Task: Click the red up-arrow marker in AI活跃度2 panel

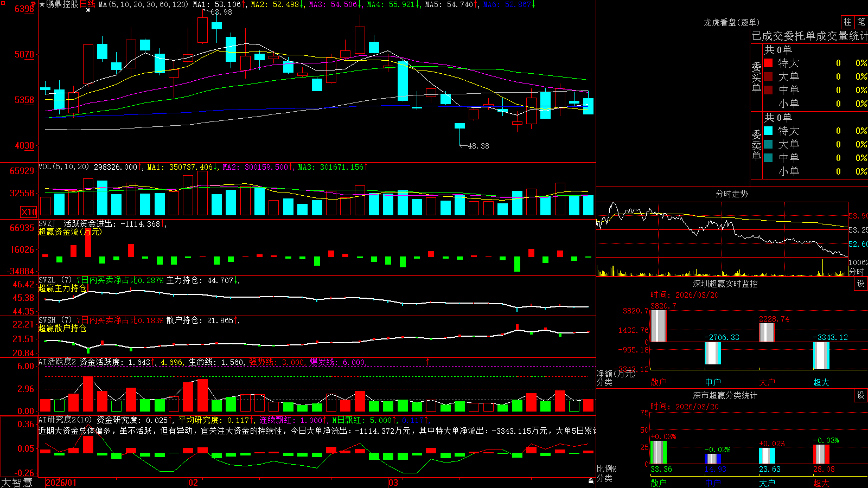Action: pyautogui.click(x=428, y=362)
